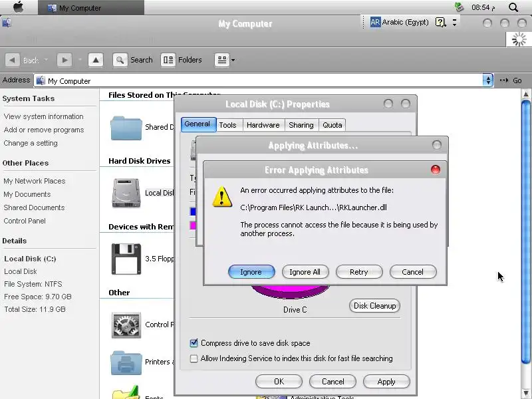Expand the Address bar dropdown
532x399 pixels.
pos(488,80)
